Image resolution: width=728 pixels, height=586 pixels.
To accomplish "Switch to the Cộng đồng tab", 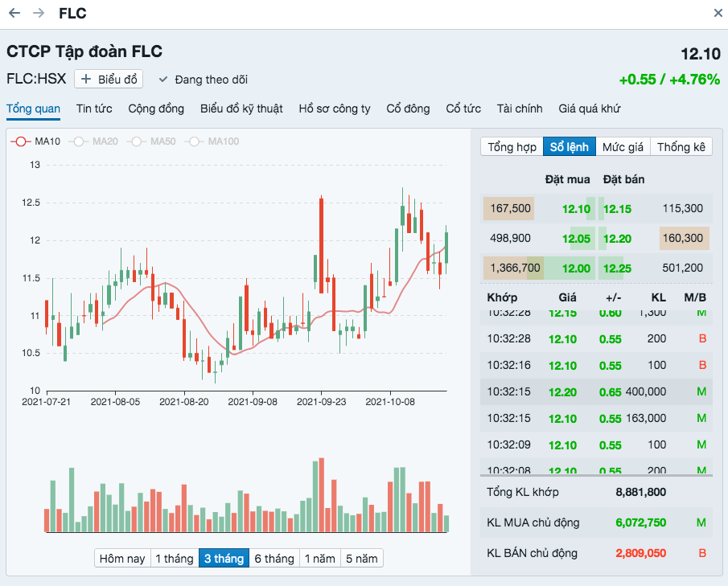I will click(156, 109).
